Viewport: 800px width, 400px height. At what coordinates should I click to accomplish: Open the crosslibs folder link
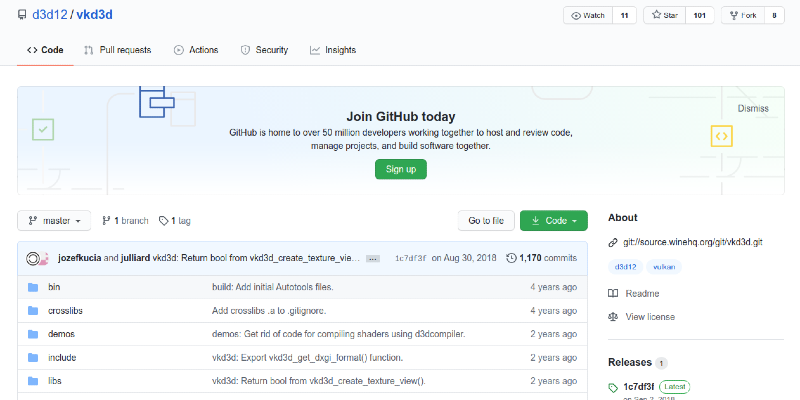(63, 310)
